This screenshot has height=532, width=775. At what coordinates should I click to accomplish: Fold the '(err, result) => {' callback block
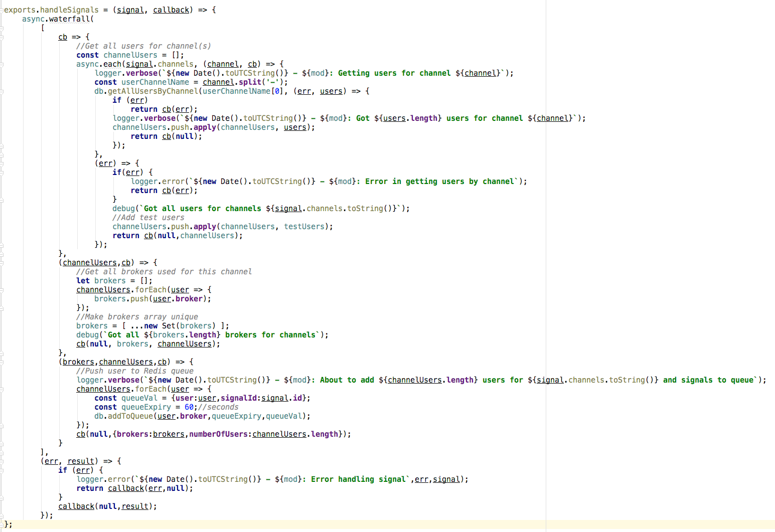2,461
